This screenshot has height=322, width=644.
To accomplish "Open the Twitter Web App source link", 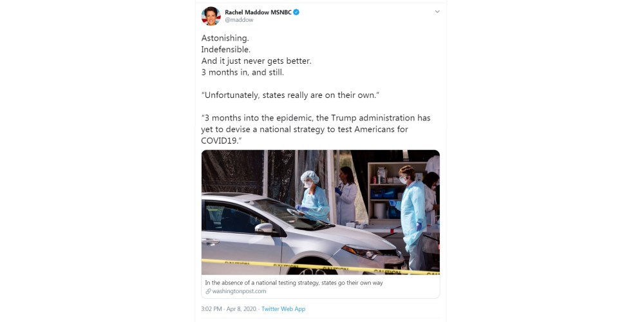I will [283, 309].
